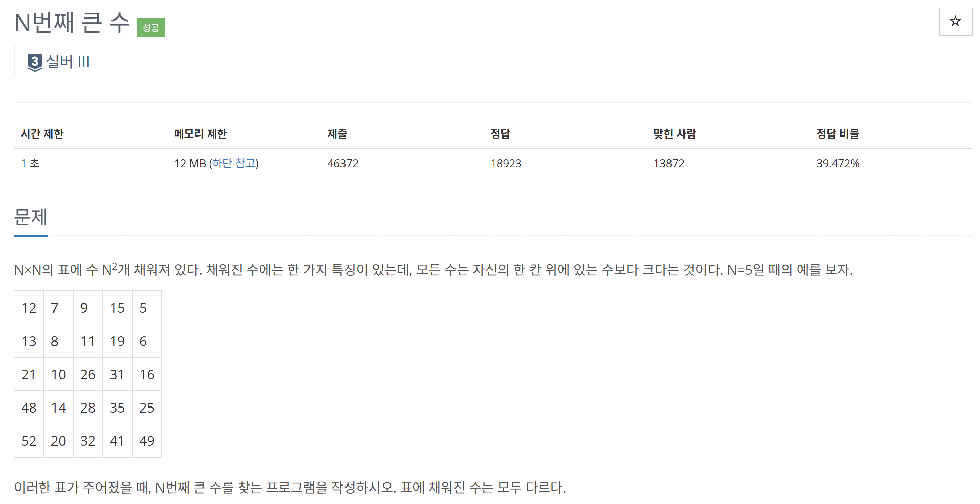Click the 정답 비율 column header

[837, 134]
